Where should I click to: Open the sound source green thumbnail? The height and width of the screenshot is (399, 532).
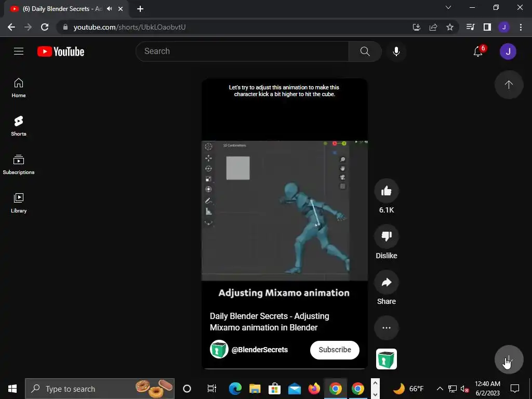[x=387, y=359]
